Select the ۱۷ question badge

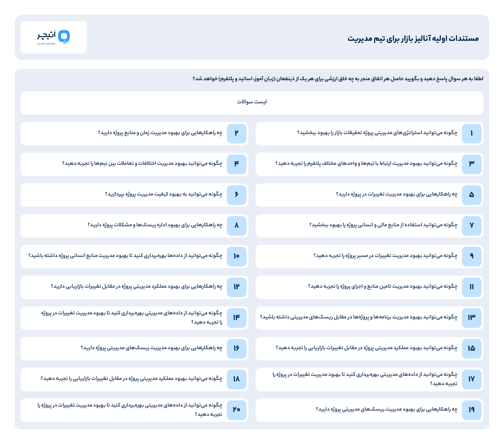(x=471, y=379)
